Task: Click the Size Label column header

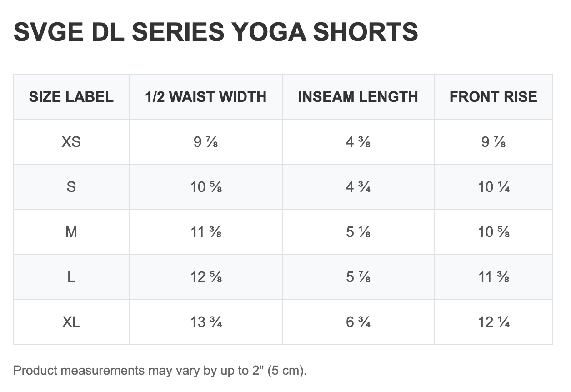Action: pyautogui.click(x=71, y=97)
